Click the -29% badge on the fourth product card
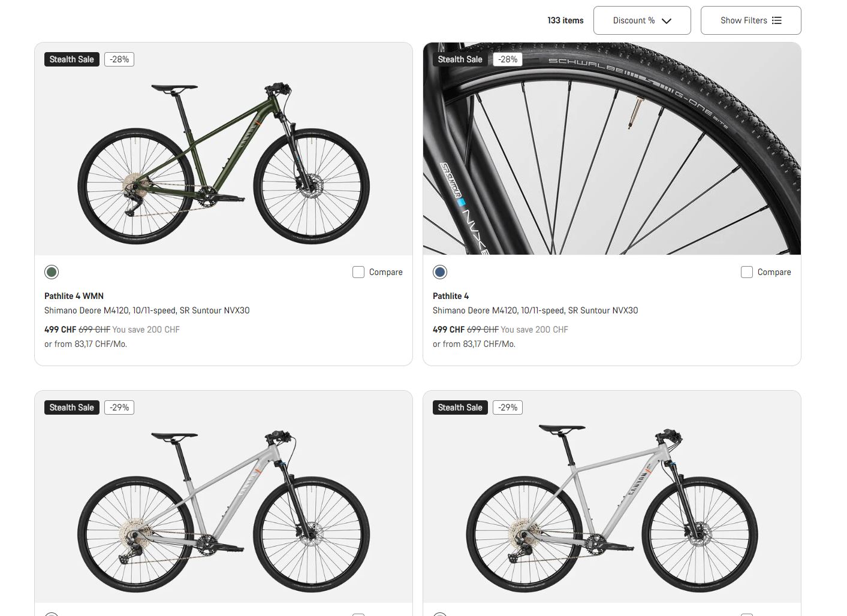This screenshot has height=616, width=847. tap(508, 407)
